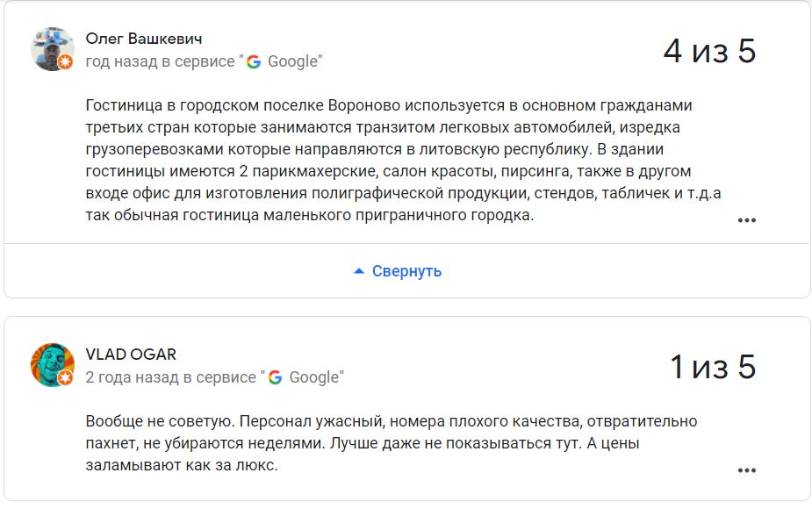This screenshot has height=509, width=812.
Task: Open the Олег Вашкевич reviewer name
Action: 145,39
